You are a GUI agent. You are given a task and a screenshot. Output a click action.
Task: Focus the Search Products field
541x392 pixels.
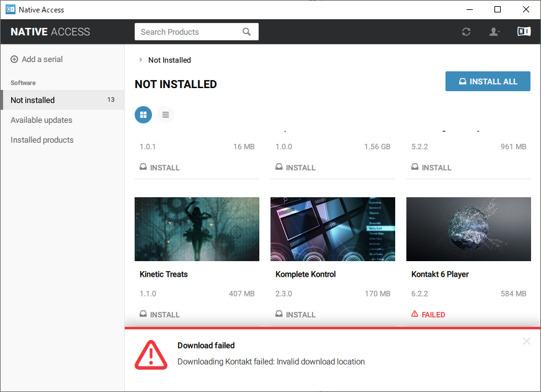click(x=196, y=32)
